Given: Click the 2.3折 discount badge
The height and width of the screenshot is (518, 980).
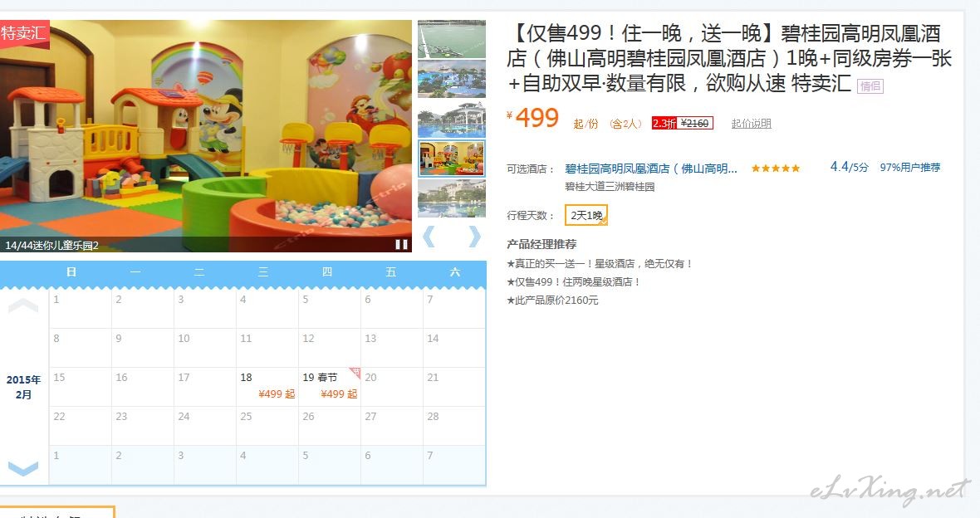Looking at the screenshot, I should tap(664, 123).
